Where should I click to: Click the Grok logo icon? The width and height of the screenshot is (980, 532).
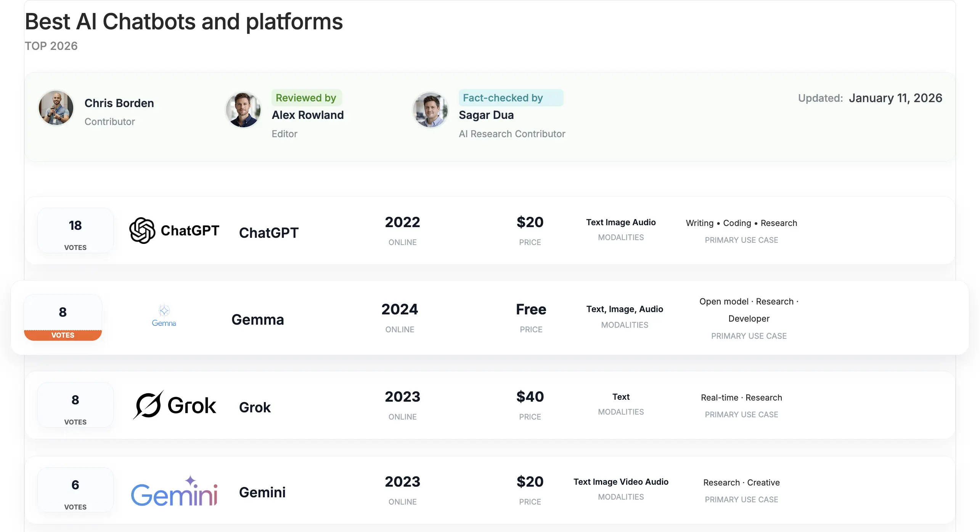point(149,405)
